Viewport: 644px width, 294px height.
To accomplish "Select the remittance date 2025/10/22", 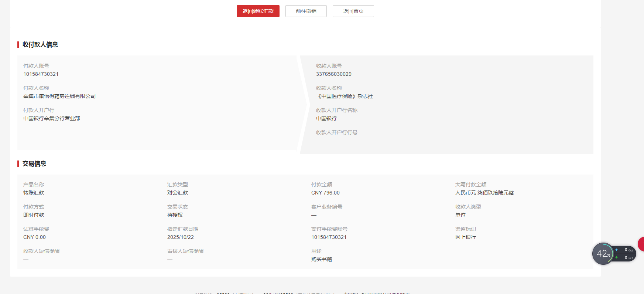I will coord(180,237).
